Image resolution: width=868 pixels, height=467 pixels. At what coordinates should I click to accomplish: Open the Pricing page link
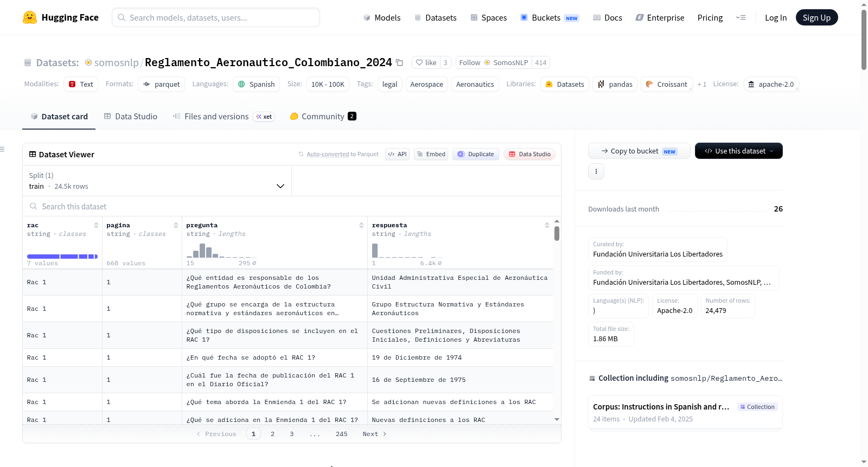(710, 17)
